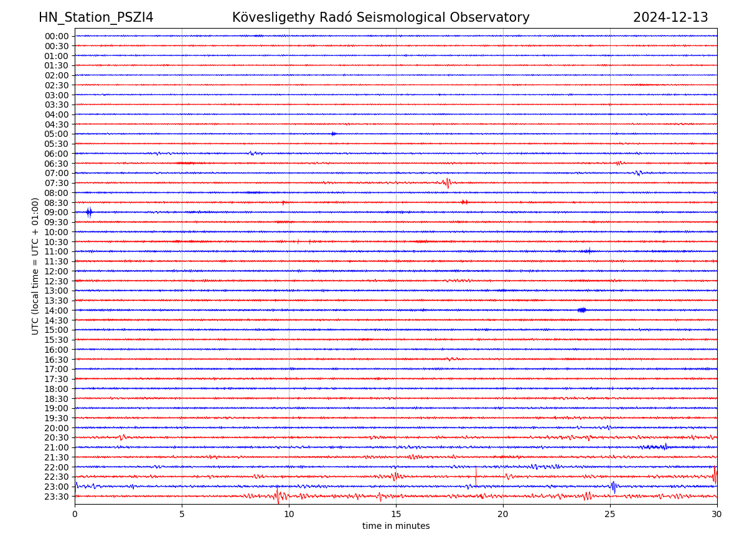This screenshot has width=747, height=560.
Task: Select the 09:00 row time label
Action: tap(57, 212)
